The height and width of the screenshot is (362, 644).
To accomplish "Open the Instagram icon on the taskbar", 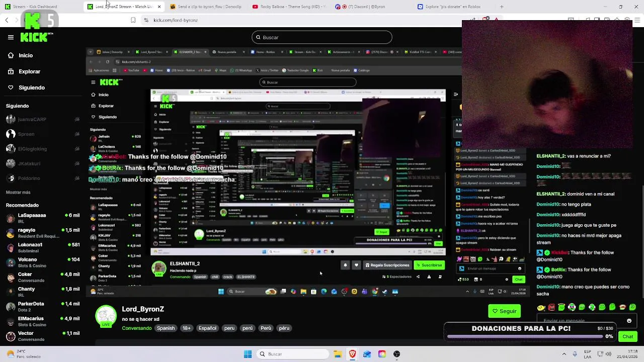I will (382, 354).
